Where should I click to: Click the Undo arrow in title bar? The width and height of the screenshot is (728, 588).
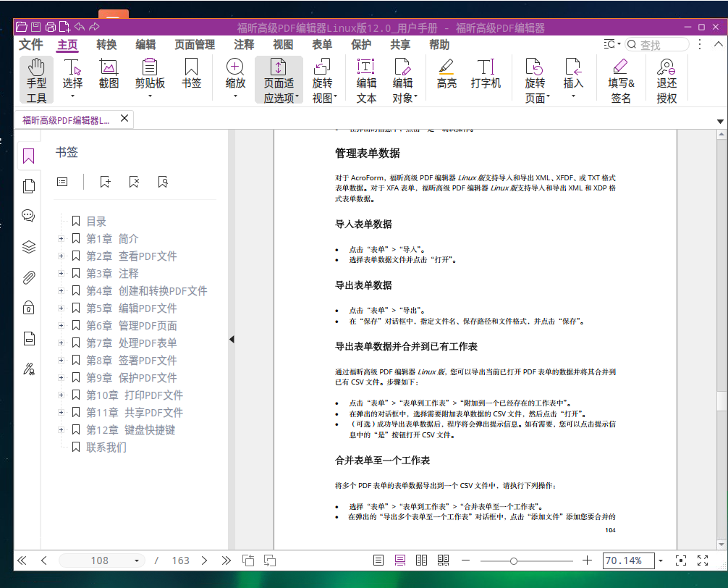click(x=80, y=27)
